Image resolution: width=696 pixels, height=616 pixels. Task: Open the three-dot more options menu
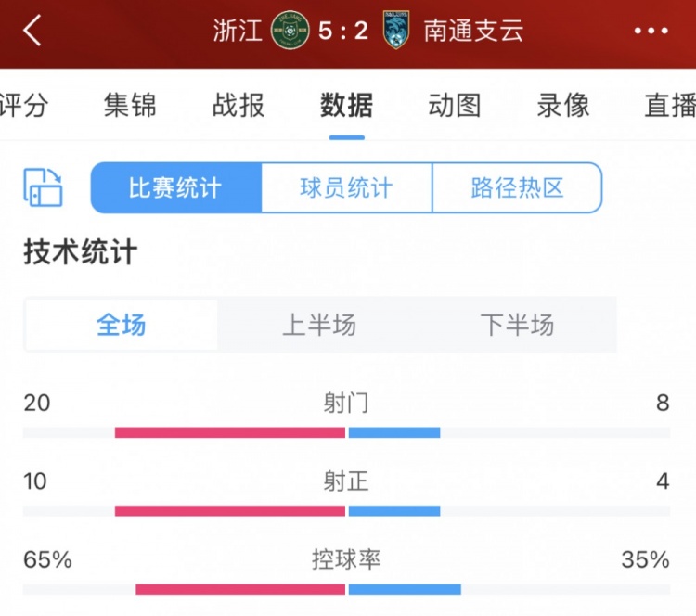[x=651, y=31]
